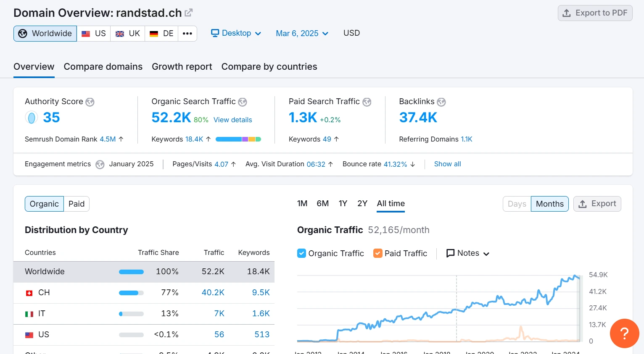Screen dimensions: 644x354
Task: Select the All time range
Action: 391,204
